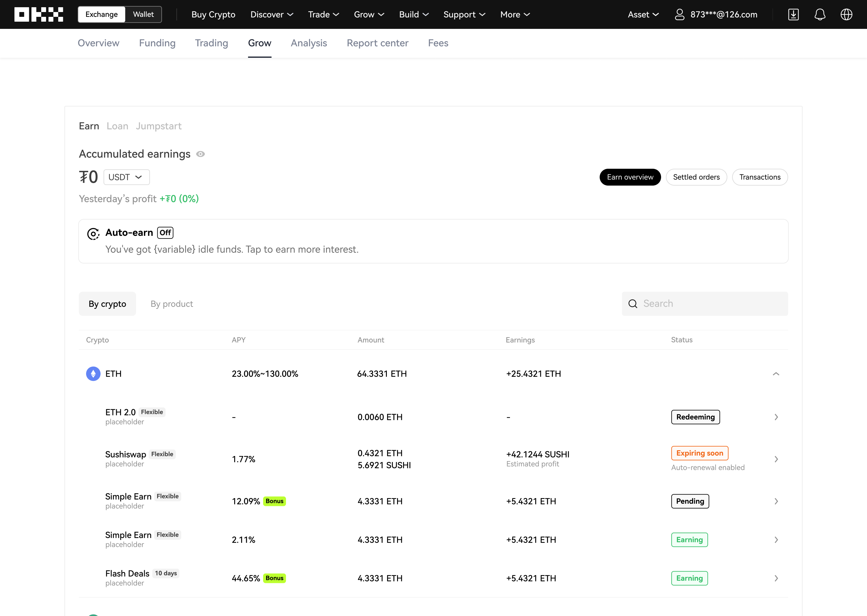Expand the Asset menu
The height and width of the screenshot is (616, 867).
click(x=643, y=14)
